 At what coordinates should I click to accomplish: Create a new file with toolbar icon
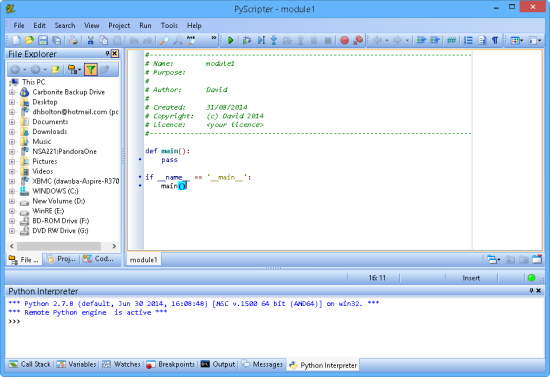tap(16, 41)
